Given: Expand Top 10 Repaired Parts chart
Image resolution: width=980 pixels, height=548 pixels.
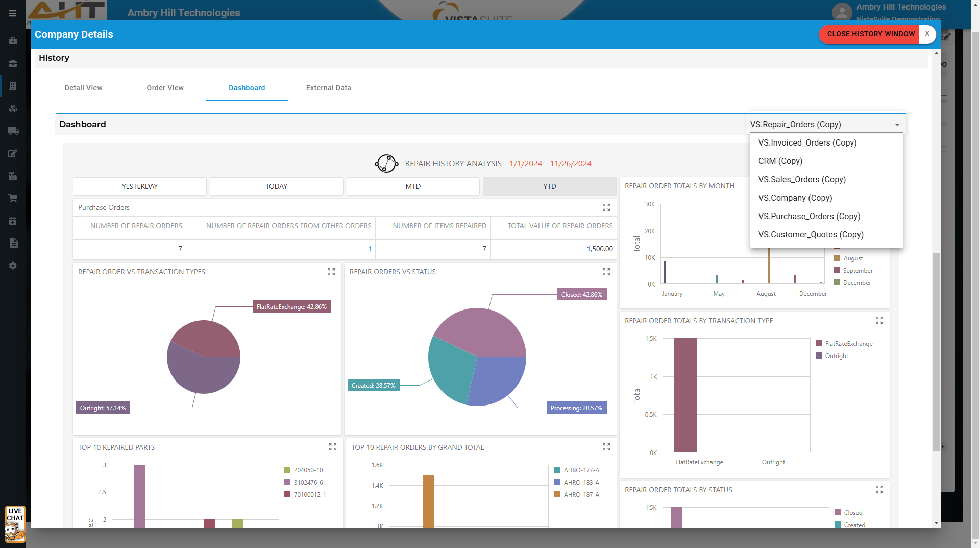Looking at the screenshot, I should tap(333, 447).
